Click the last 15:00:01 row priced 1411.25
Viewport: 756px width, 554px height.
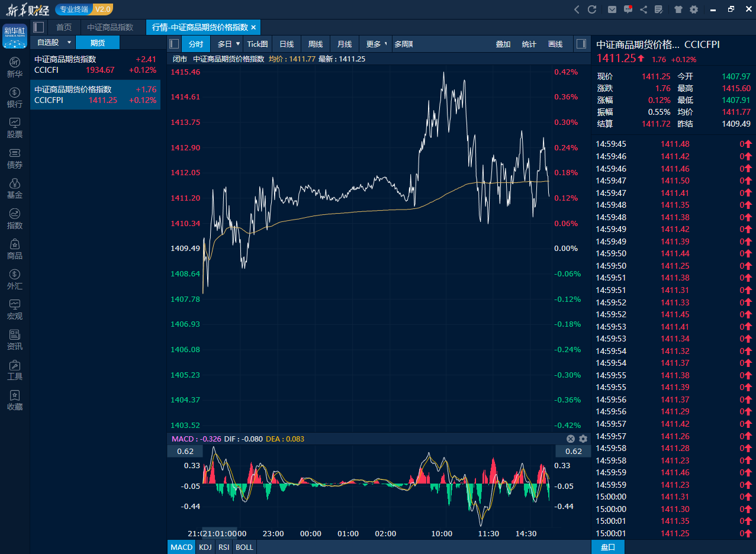click(x=674, y=533)
